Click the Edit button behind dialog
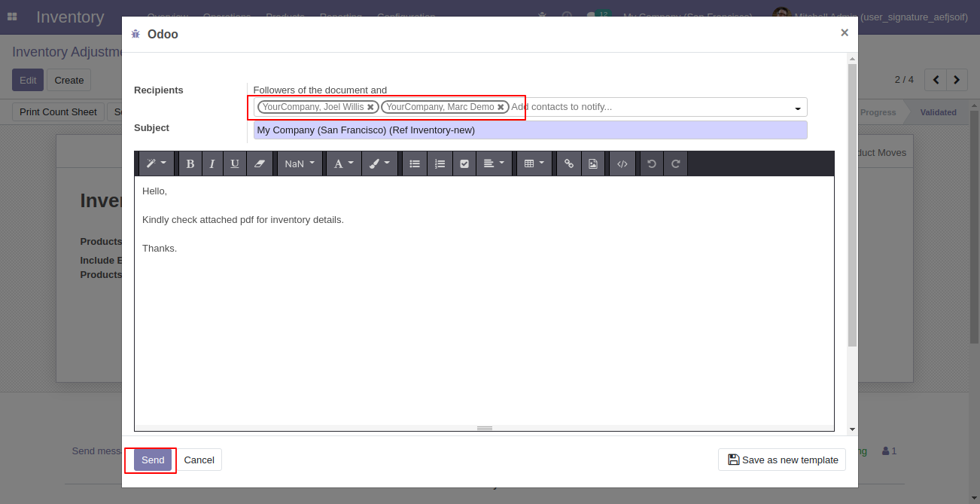This screenshot has height=504, width=980. pyautogui.click(x=28, y=80)
